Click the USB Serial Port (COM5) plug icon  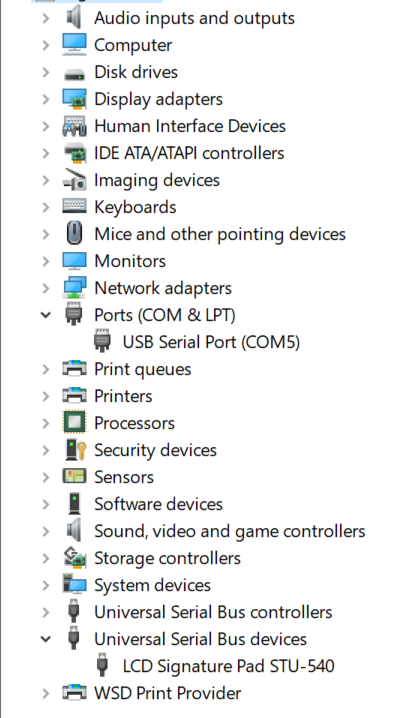(103, 341)
